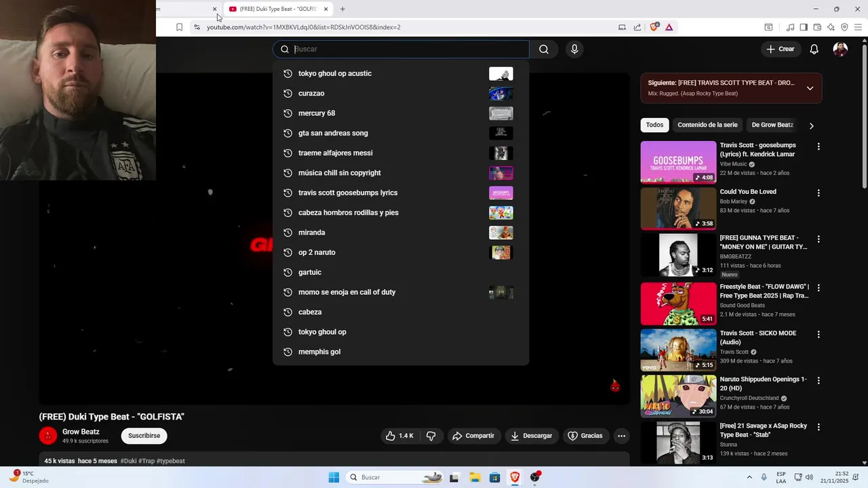This screenshot has height=488, width=868.
Task: Open options menu for FLOW DAWG video
Action: [818, 288]
